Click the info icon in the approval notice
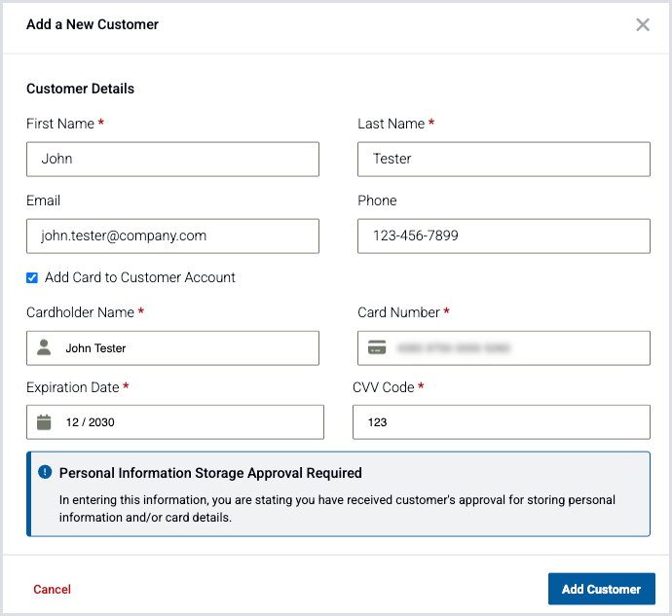Image resolution: width=672 pixels, height=616 pixels. (x=45, y=473)
